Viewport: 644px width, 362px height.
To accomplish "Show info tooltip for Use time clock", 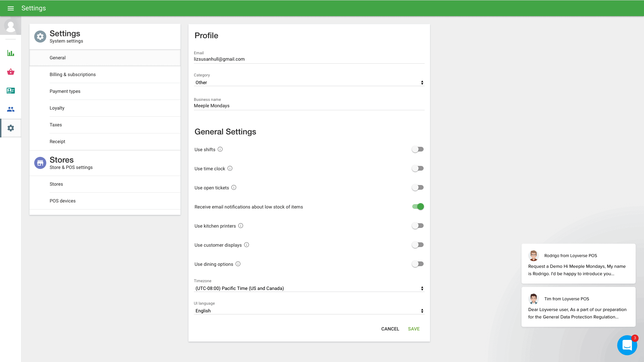I will pos(230,168).
